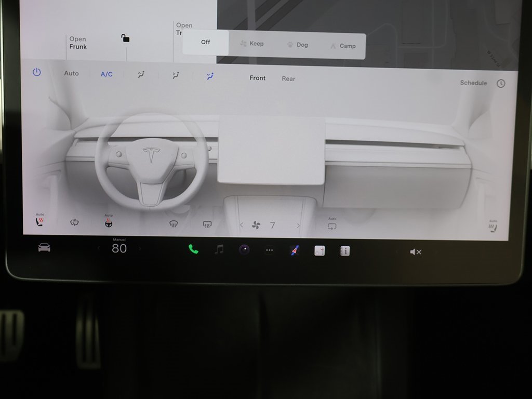The height and width of the screenshot is (399, 532).
Task: Toggle driver seat heater
Action: coord(39,222)
